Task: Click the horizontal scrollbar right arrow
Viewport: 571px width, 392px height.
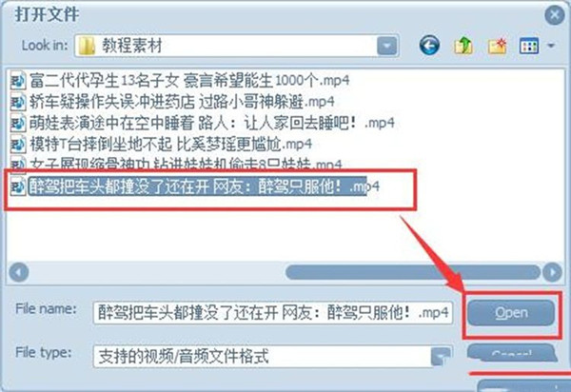Action: point(552,272)
